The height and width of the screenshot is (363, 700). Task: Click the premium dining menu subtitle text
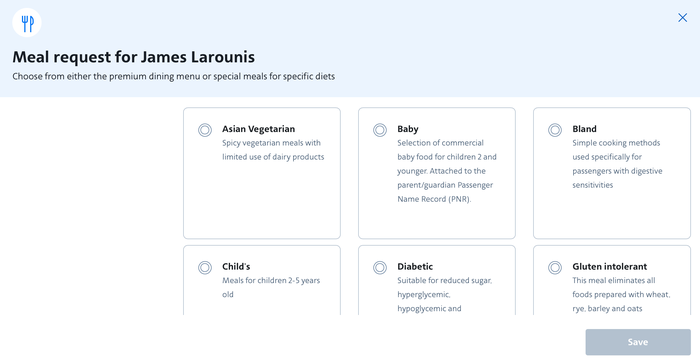(x=174, y=76)
